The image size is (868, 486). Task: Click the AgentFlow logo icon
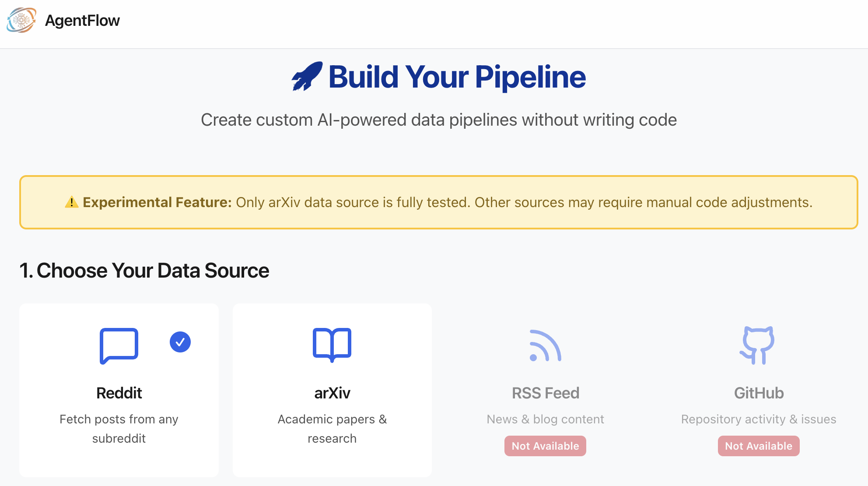21,20
